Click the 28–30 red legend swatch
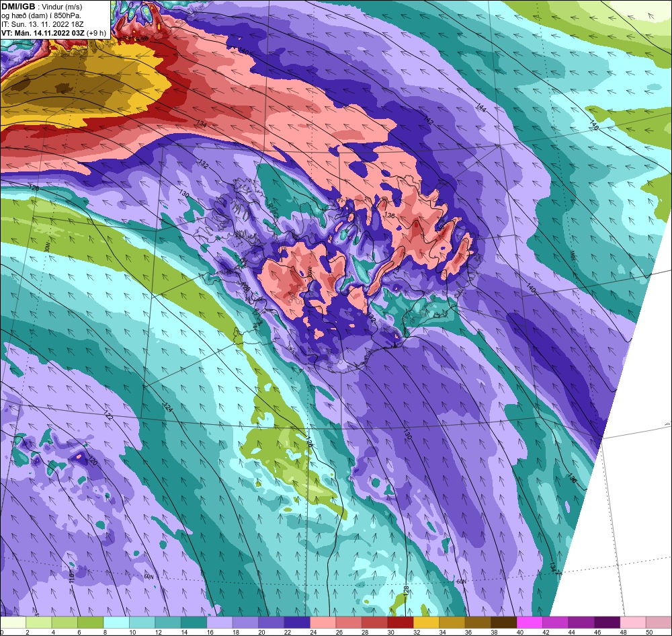This screenshot has width=672, height=636. click(374, 623)
